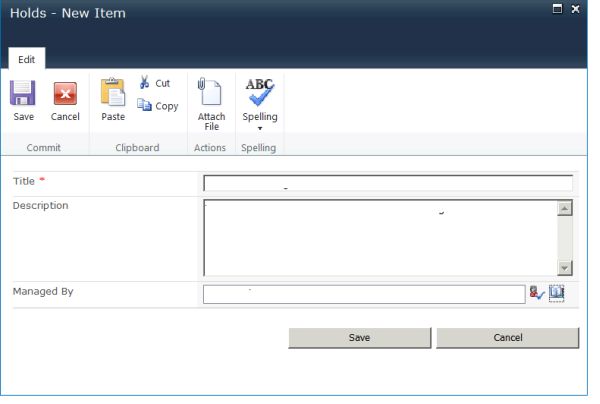The height and width of the screenshot is (404, 600).
Task: Open the address book Browse icon
Action: (x=557, y=293)
